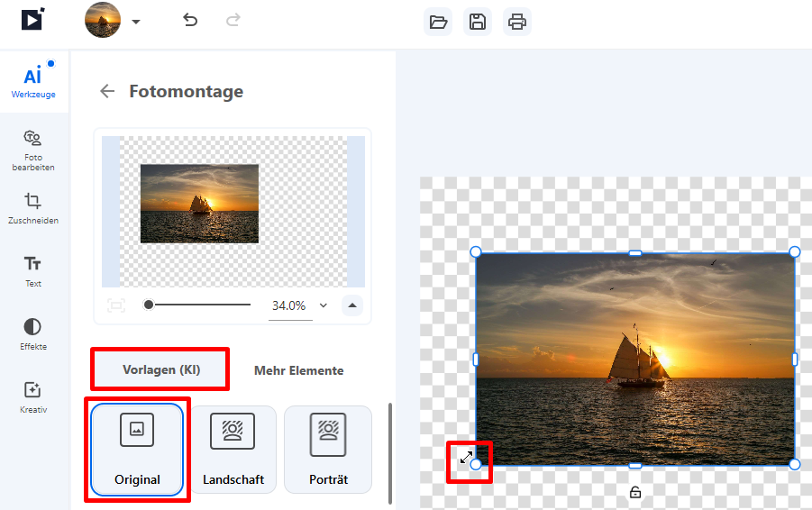Select the Original template
The image size is (812, 510).
click(137, 450)
